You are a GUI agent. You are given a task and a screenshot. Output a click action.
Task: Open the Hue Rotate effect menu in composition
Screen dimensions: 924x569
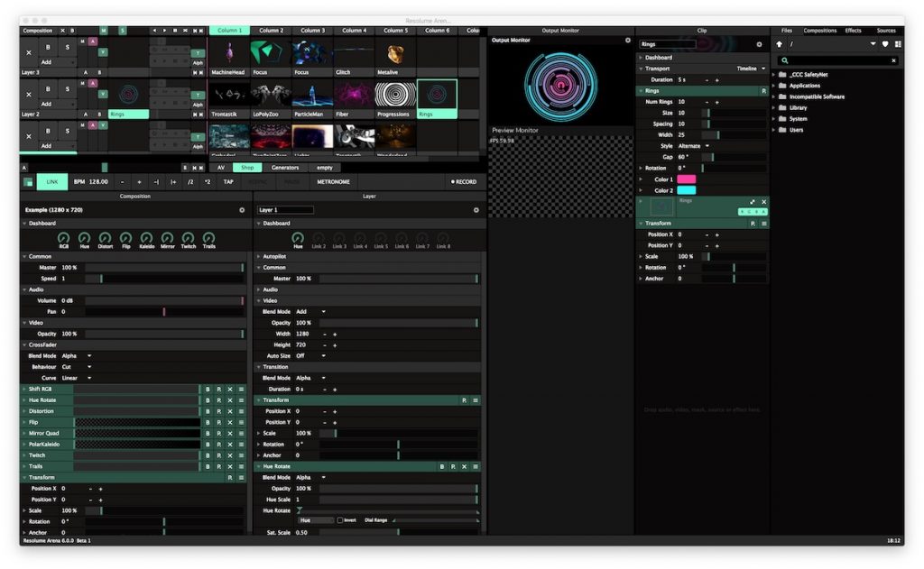tap(241, 400)
